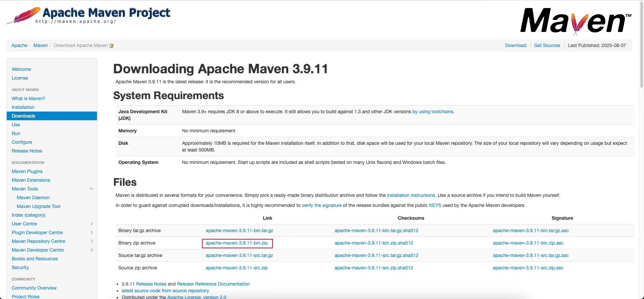
Task: Expand the User Centre chevron
Action: tap(92, 224)
